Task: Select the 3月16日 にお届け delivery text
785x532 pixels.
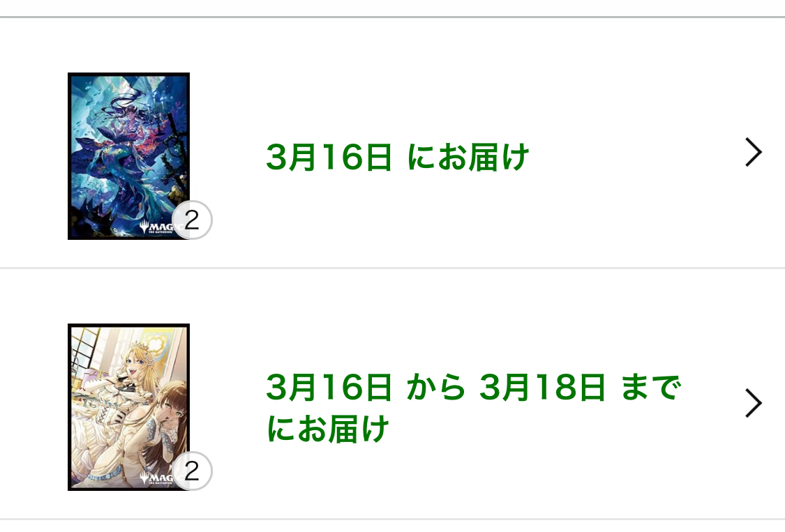Action: 398,157
